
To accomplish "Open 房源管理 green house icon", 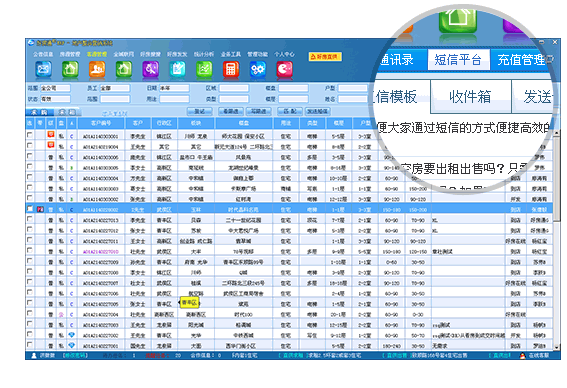I will point(70,69).
